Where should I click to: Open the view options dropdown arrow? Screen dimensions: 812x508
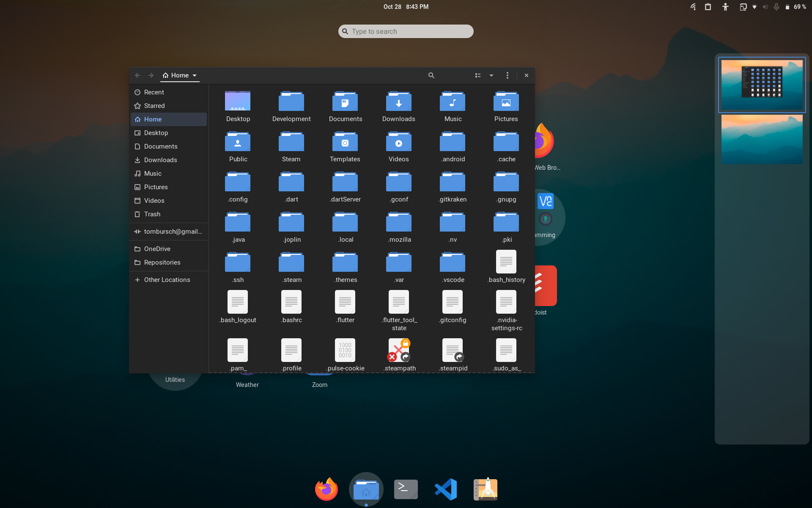491,75
